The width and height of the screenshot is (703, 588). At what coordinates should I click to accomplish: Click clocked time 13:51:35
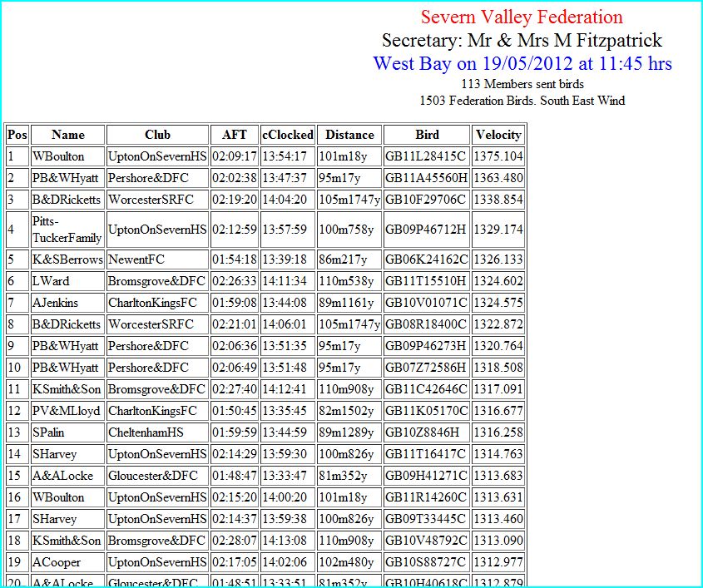[x=288, y=345]
